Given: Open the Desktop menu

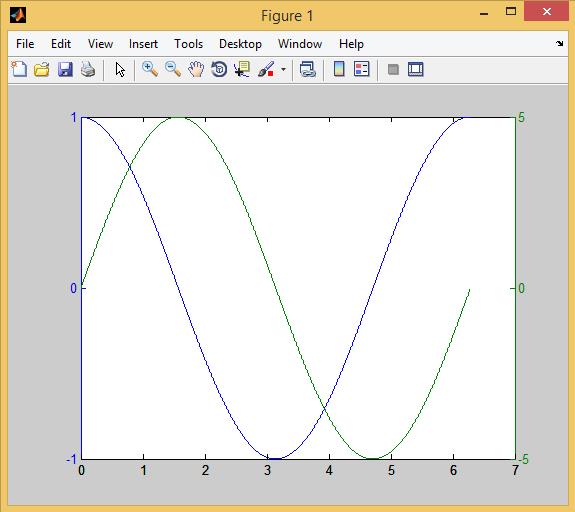Looking at the screenshot, I should 241,44.
